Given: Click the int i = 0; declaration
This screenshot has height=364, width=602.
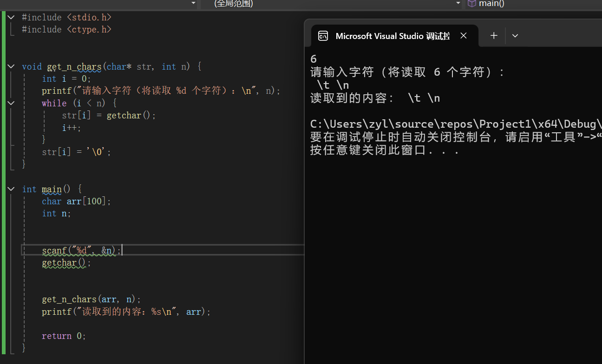Looking at the screenshot, I should click(x=66, y=78).
